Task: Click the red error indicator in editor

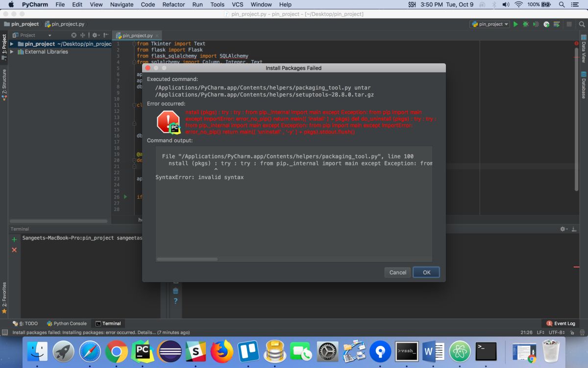Action: pos(576,44)
